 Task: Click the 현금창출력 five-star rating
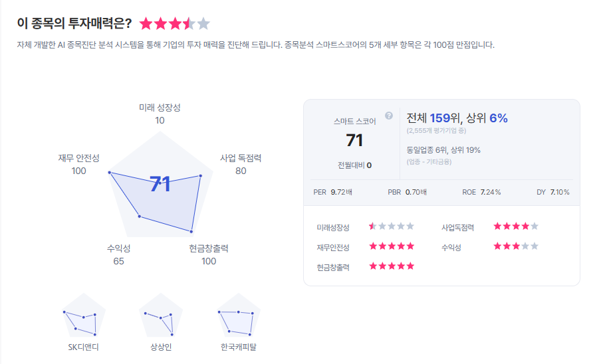click(x=392, y=266)
